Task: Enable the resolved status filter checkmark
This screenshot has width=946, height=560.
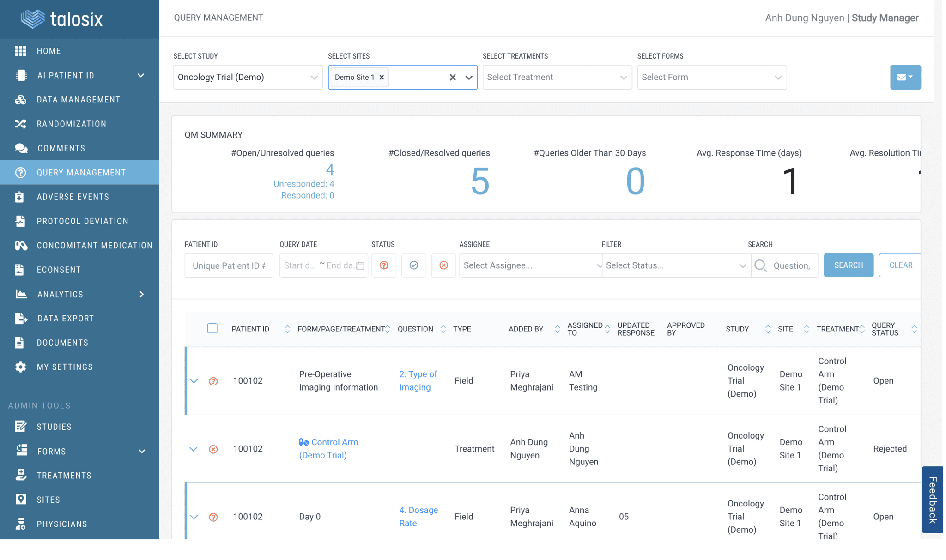Action: point(413,265)
